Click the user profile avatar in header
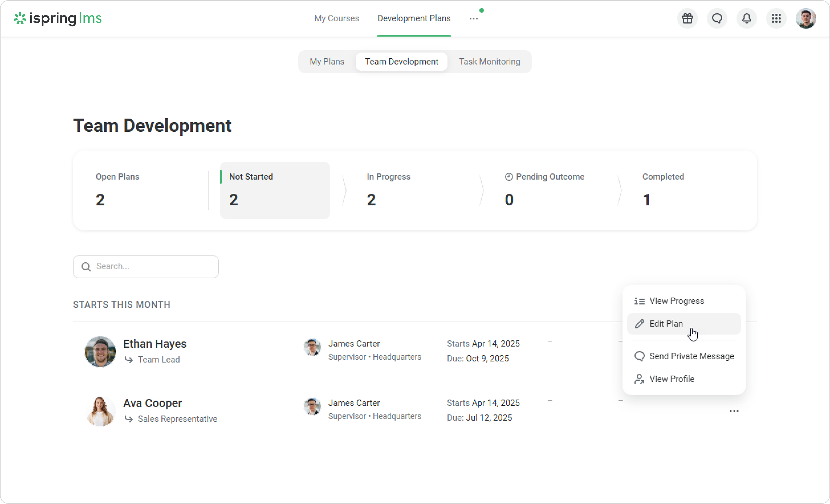Viewport: 830px width, 504px height. pos(806,19)
